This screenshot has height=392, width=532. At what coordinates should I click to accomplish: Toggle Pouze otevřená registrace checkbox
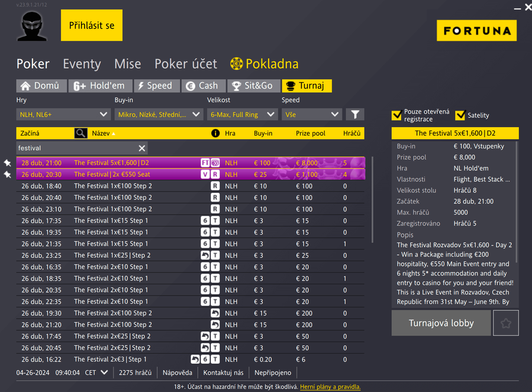pyautogui.click(x=396, y=115)
